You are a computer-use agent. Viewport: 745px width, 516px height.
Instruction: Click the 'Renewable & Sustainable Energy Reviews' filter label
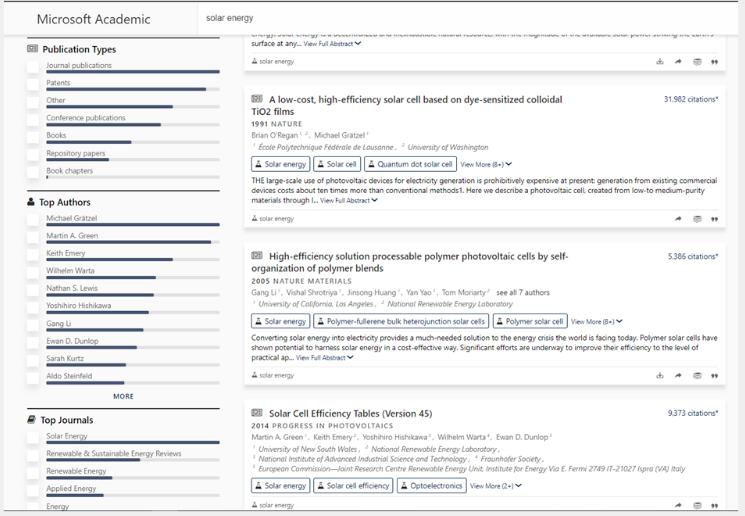[x=114, y=453]
